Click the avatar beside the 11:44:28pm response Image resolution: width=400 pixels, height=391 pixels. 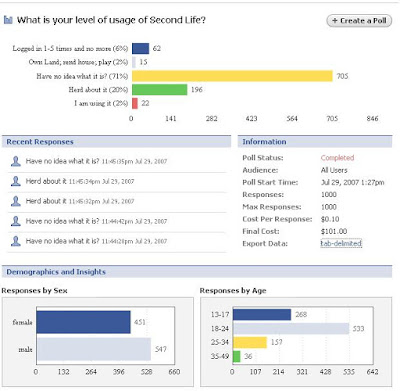[x=16, y=241]
